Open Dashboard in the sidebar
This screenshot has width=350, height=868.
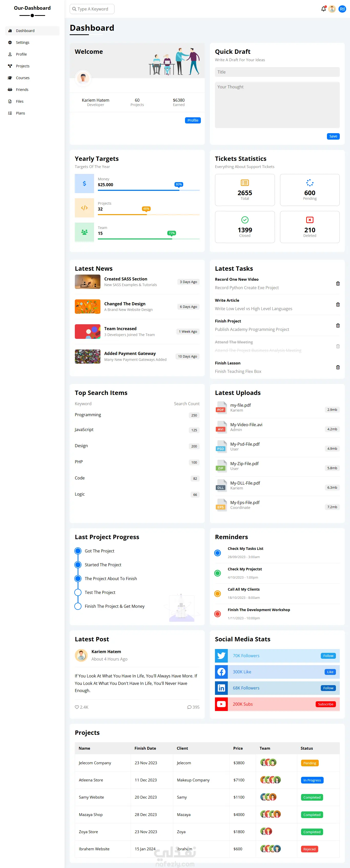pyautogui.click(x=32, y=31)
